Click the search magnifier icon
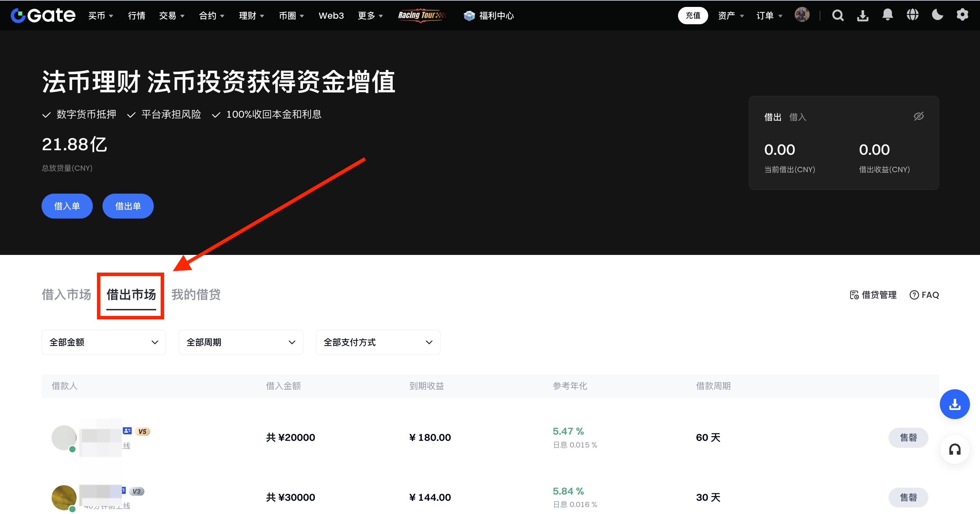This screenshot has height=514, width=980. (837, 16)
